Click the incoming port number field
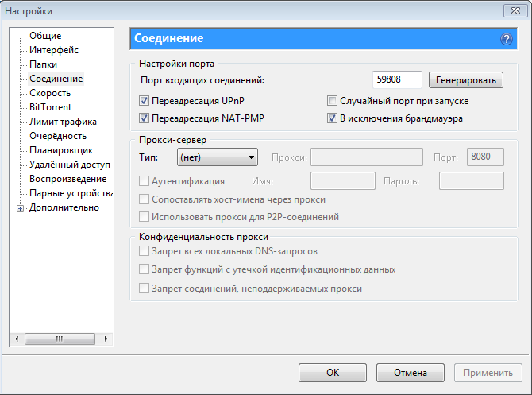532x395 pixels. click(x=398, y=80)
